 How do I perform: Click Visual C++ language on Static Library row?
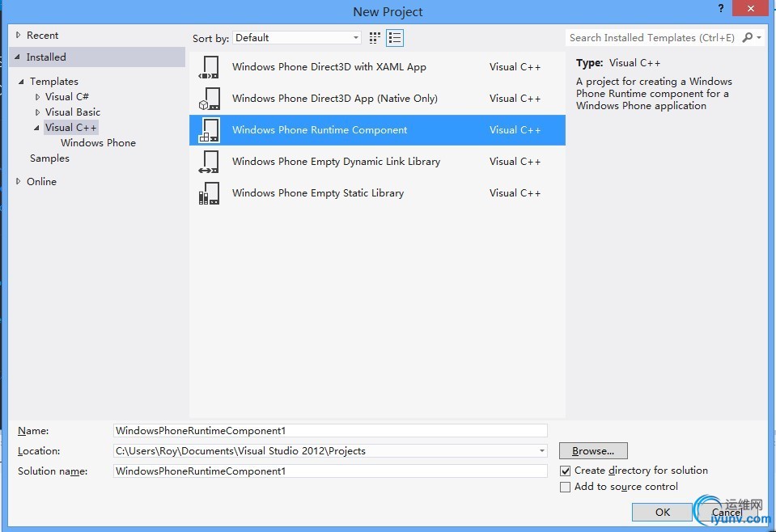(x=515, y=193)
